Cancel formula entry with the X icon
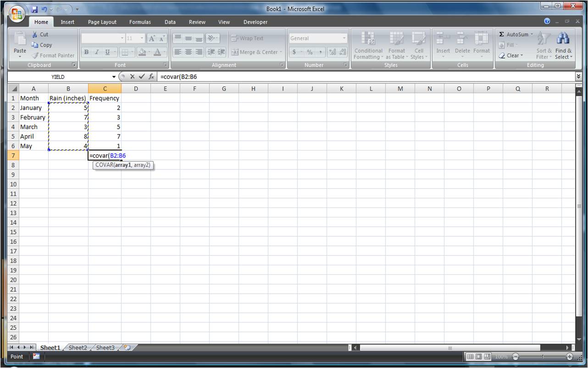 coord(132,77)
